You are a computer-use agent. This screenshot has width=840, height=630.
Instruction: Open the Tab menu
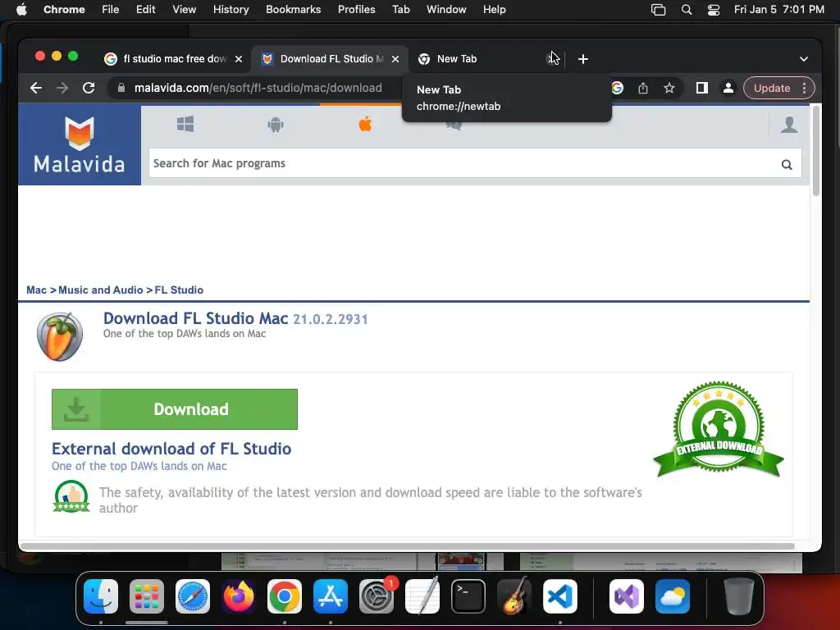click(x=400, y=10)
